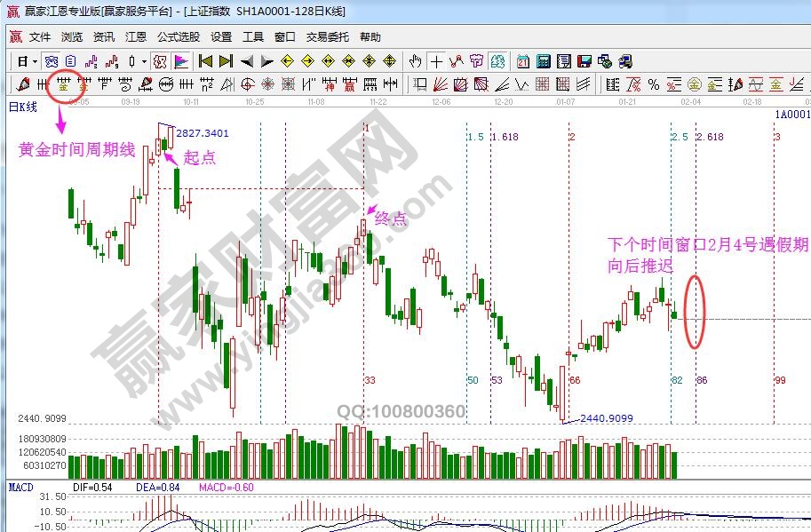Open the 江恩 menu
Image resolution: width=811 pixels, height=532 pixels.
[136, 37]
